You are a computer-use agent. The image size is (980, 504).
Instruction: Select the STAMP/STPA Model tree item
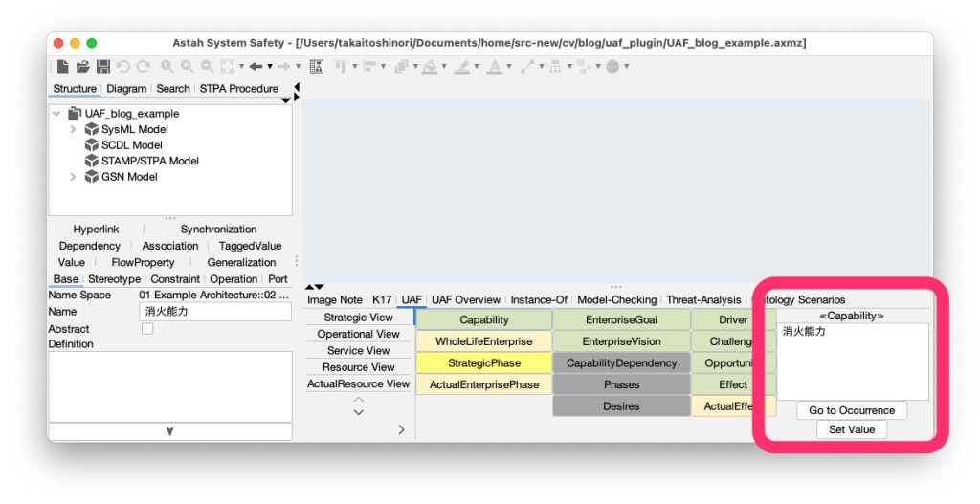pyautogui.click(x=149, y=161)
